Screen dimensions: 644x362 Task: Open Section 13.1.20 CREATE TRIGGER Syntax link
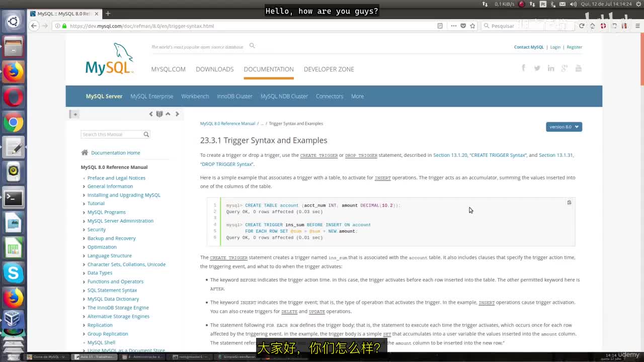(x=480, y=155)
